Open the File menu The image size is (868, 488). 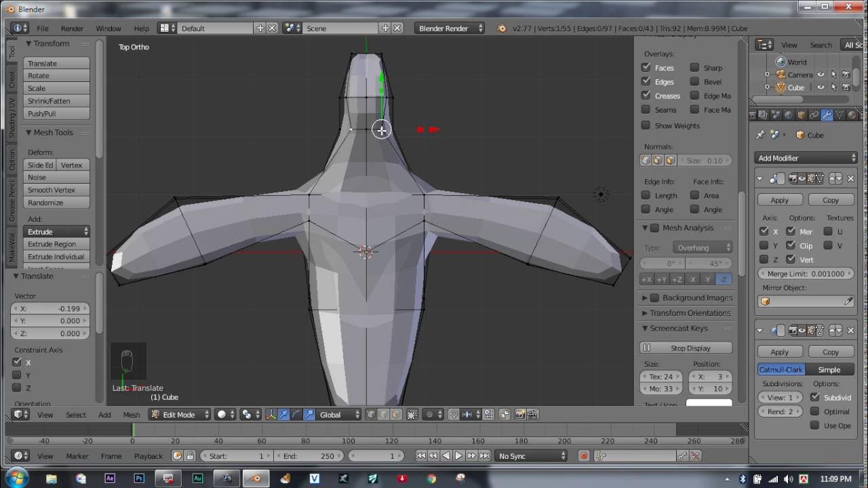click(x=43, y=28)
